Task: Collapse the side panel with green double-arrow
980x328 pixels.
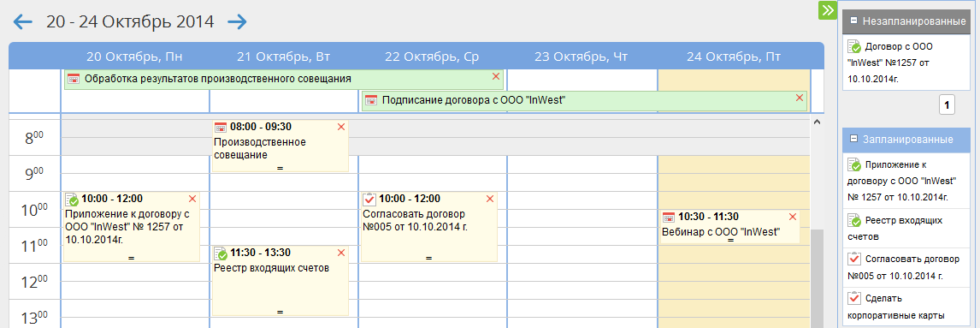Action: tap(828, 10)
